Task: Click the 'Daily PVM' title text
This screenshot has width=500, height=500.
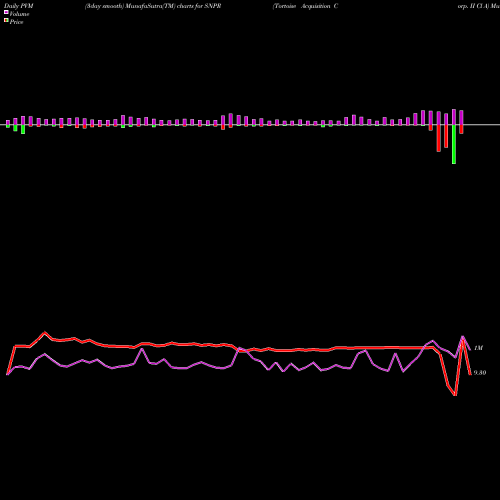Action: pyautogui.click(x=19, y=6)
